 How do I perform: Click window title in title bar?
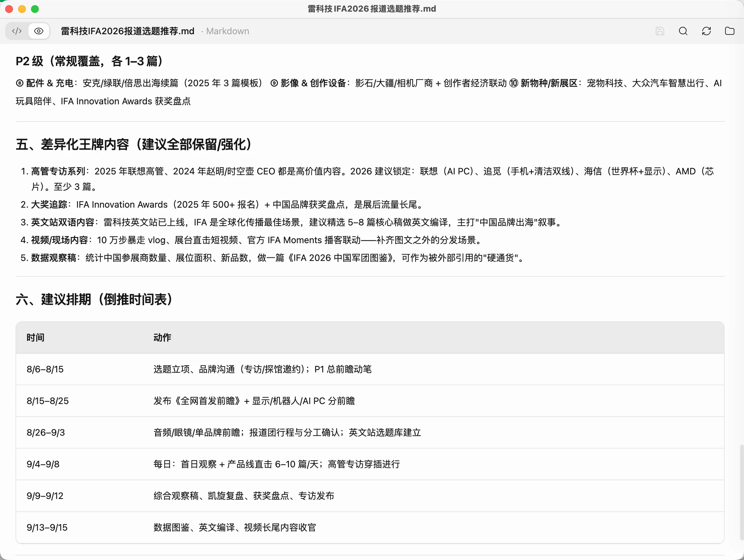[x=372, y=9]
